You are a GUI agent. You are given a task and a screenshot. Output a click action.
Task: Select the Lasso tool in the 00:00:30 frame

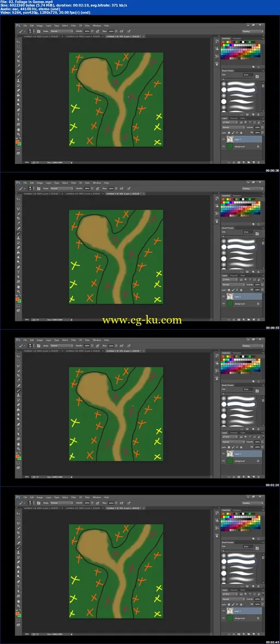(x=19, y=52)
